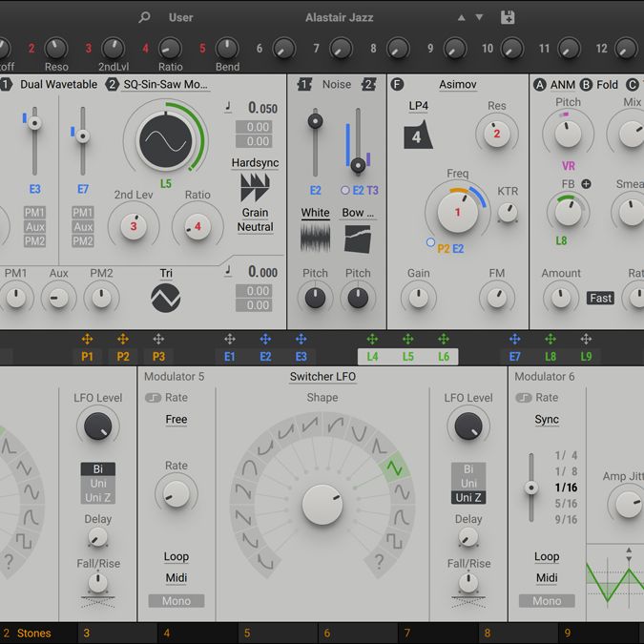Screen dimensions: 644x644
Task: Toggle Modulator 5 Rate tempo sync switch
Action: pos(153,398)
